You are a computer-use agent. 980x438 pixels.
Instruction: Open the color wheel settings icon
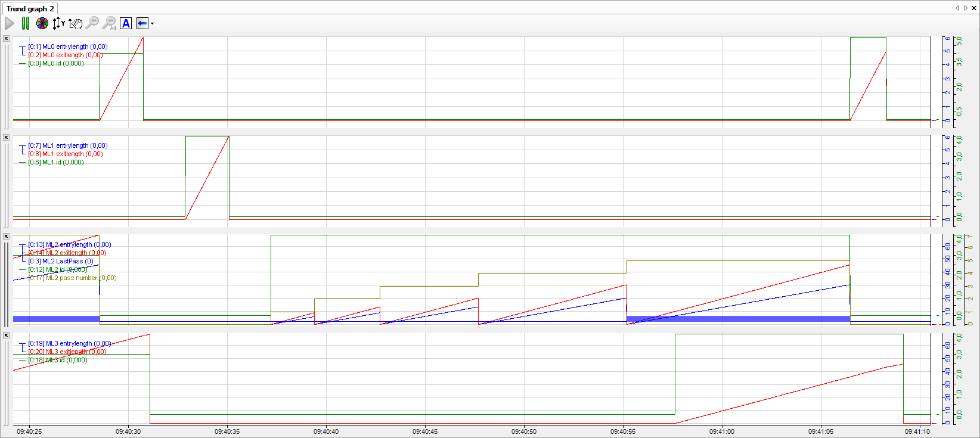[x=42, y=23]
